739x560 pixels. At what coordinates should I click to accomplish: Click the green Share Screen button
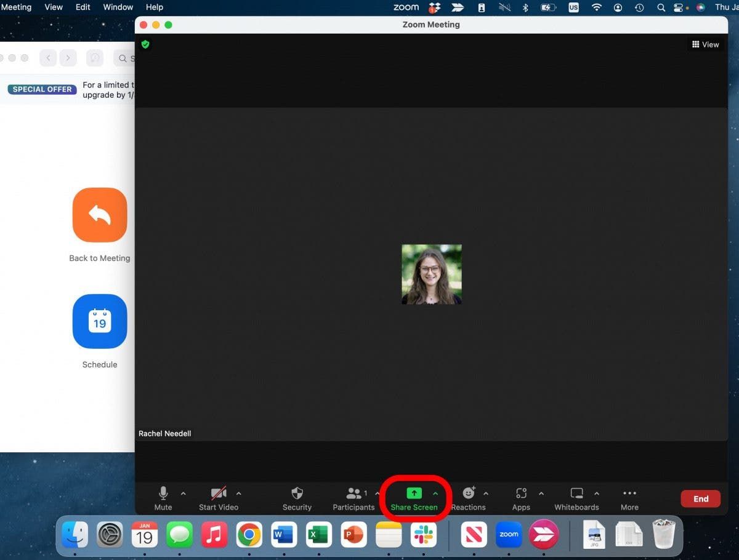tap(414, 499)
